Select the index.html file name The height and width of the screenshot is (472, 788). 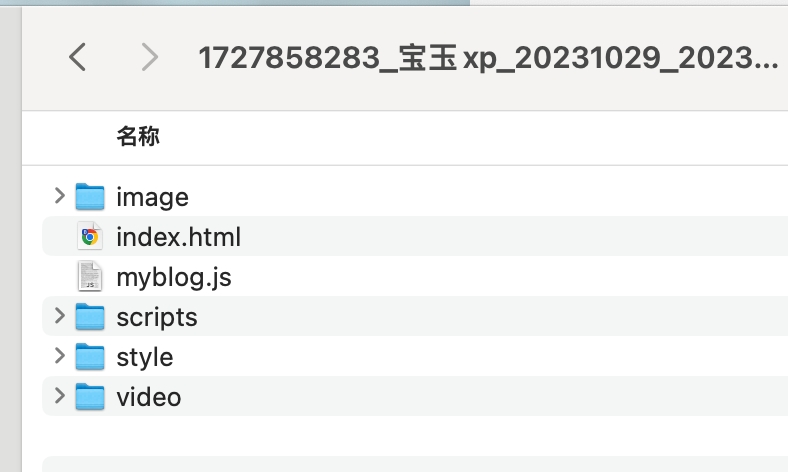point(178,238)
